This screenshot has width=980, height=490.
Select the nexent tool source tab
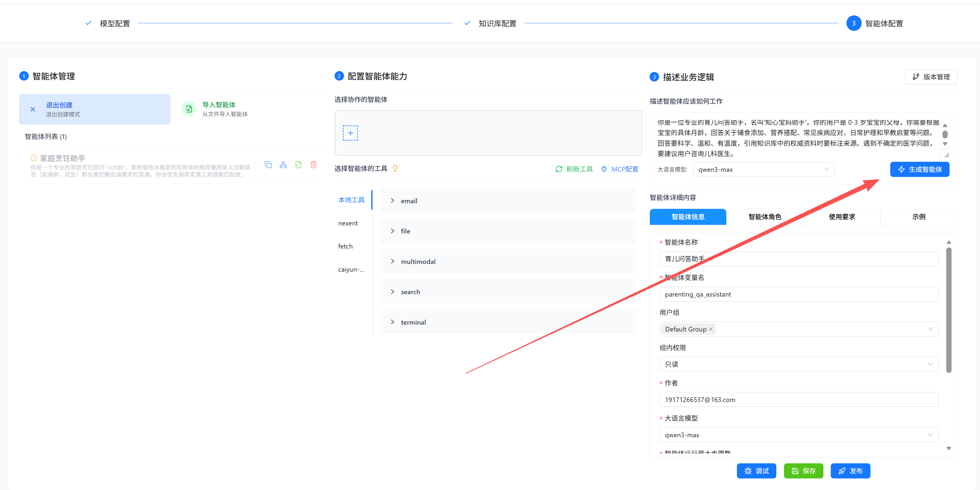(348, 223)
